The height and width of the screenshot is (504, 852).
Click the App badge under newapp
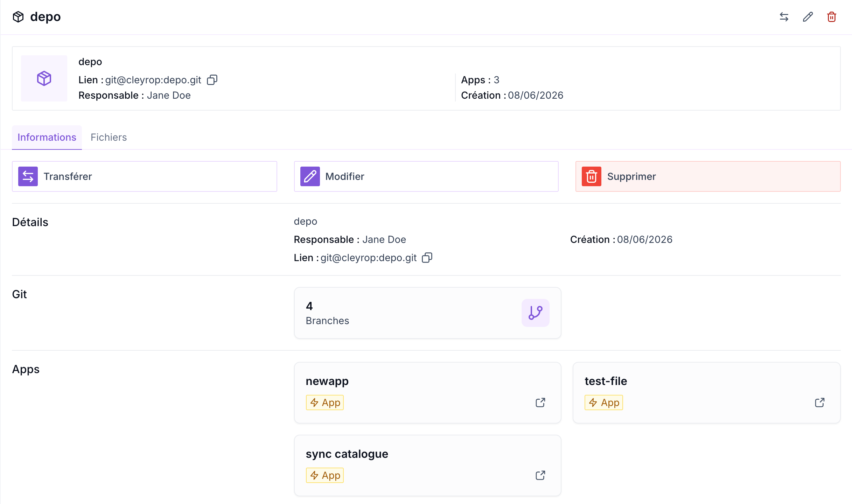pos(325,402)
